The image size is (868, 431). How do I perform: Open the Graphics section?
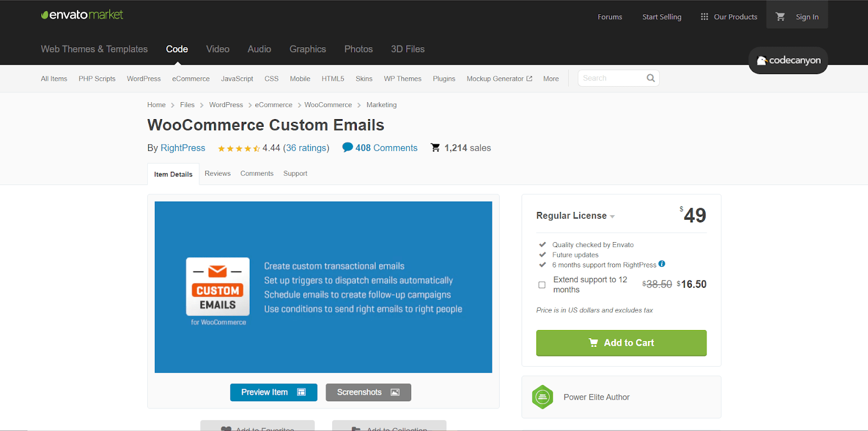click(308, 49)
